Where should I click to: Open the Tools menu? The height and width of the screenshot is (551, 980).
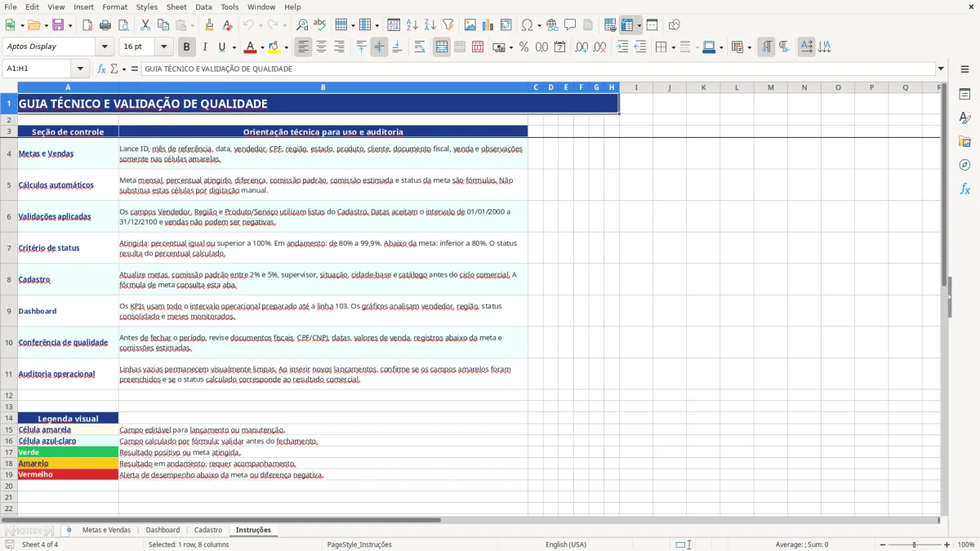point(229,7)
